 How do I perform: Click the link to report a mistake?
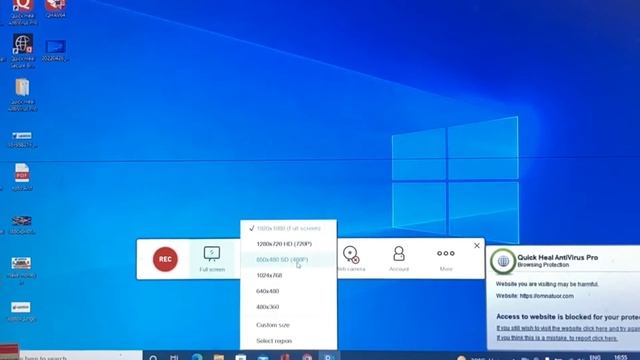point(557,338)
